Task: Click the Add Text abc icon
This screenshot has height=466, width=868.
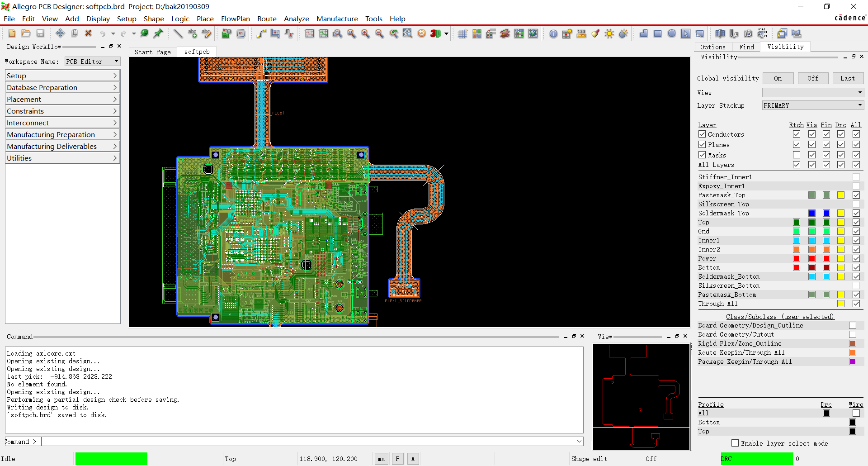Action: 193,33
